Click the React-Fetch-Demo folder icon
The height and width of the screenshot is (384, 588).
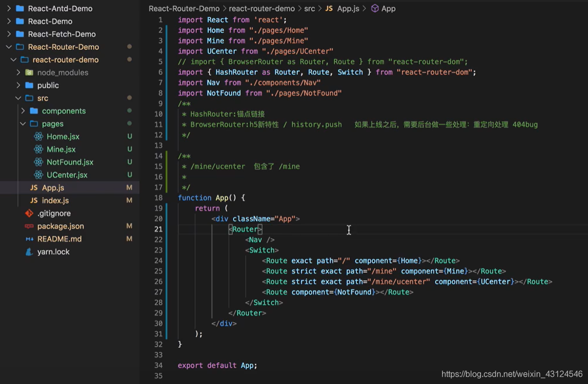(20, 34)
